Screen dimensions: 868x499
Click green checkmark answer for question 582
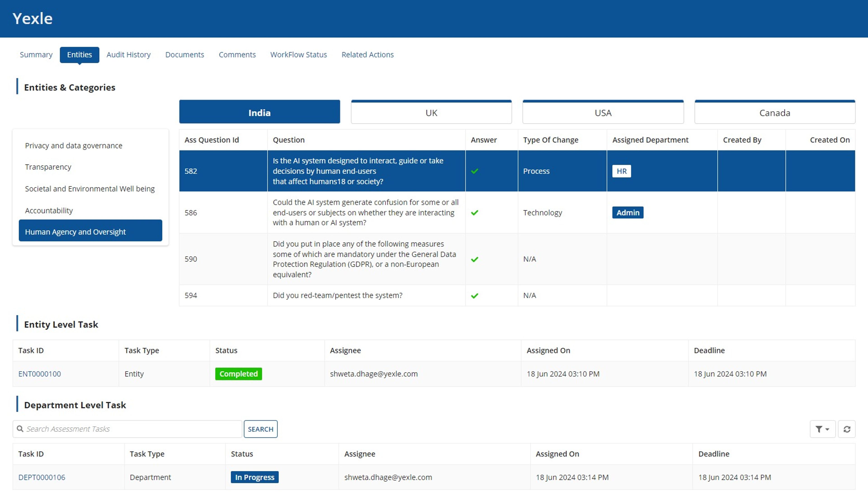(474, 171)
